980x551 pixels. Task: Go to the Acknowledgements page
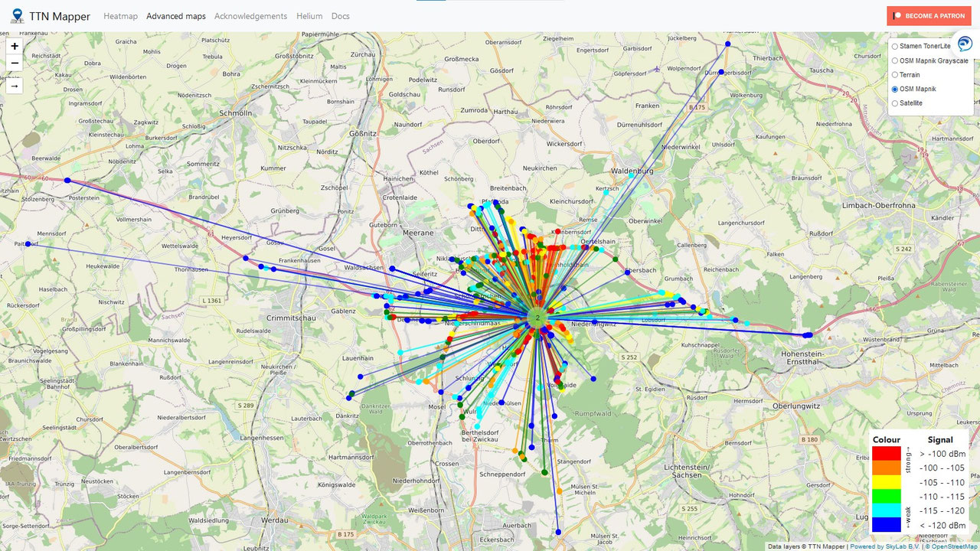click(250, 16)
